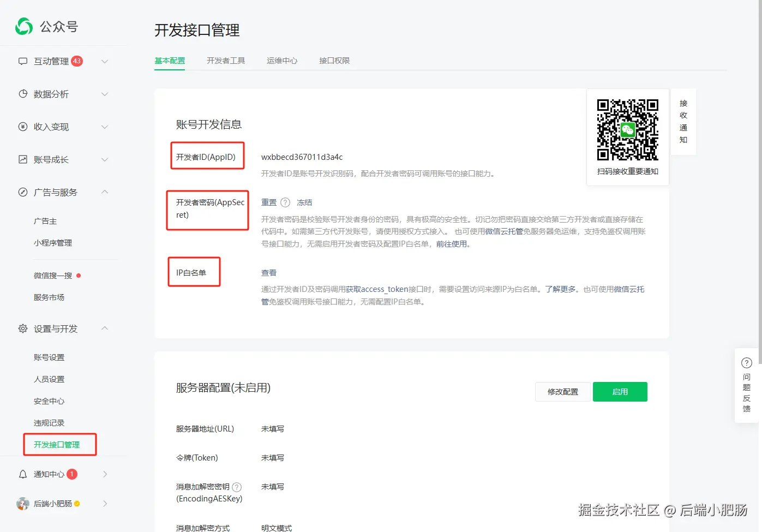Click the 通知中心 bell icon
The width and height of the screenshot is (762, 532).
pos(23,474)
